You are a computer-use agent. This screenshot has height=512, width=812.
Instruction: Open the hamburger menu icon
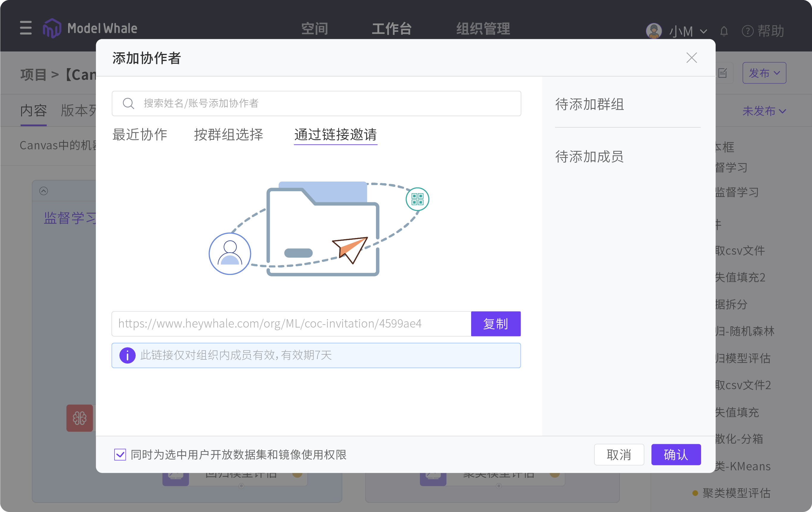coord(26,28)
